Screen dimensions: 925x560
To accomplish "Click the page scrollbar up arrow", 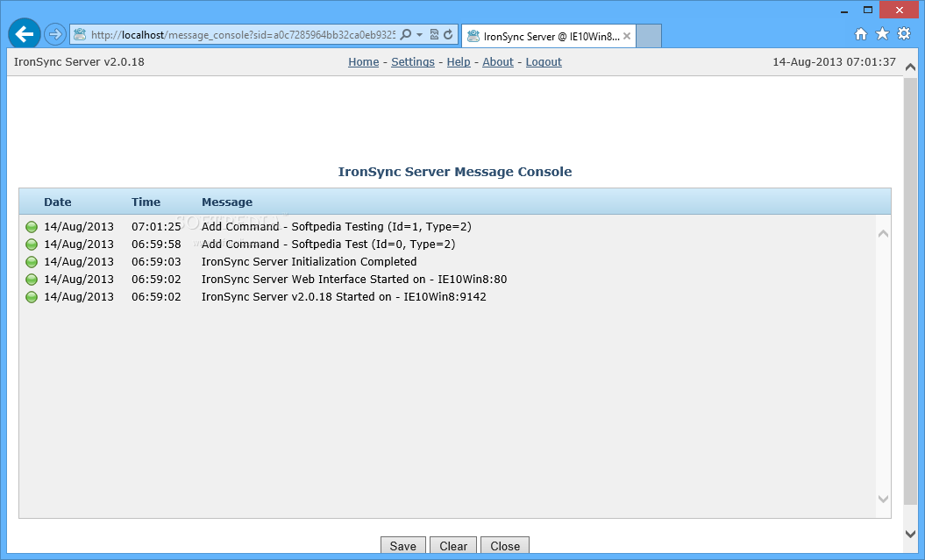I will pyautogui.click(x=910, y=67).
